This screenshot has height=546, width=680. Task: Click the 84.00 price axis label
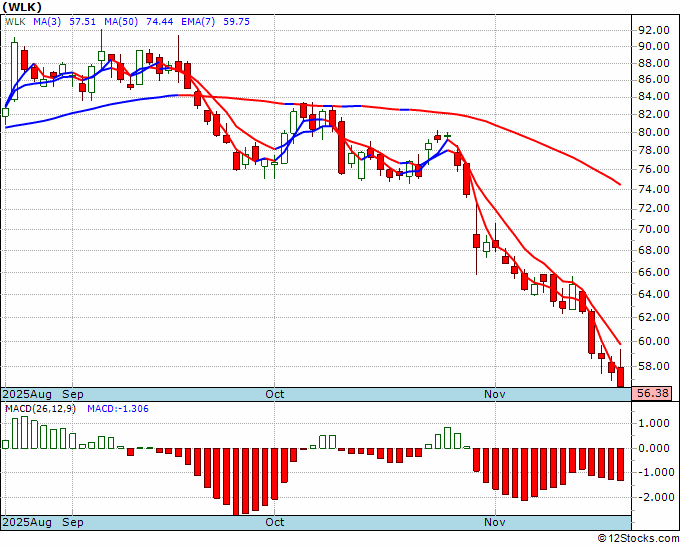coord(654,97)
